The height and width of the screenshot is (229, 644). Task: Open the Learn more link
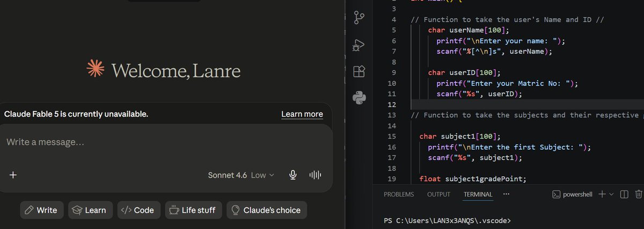[302, 114]
